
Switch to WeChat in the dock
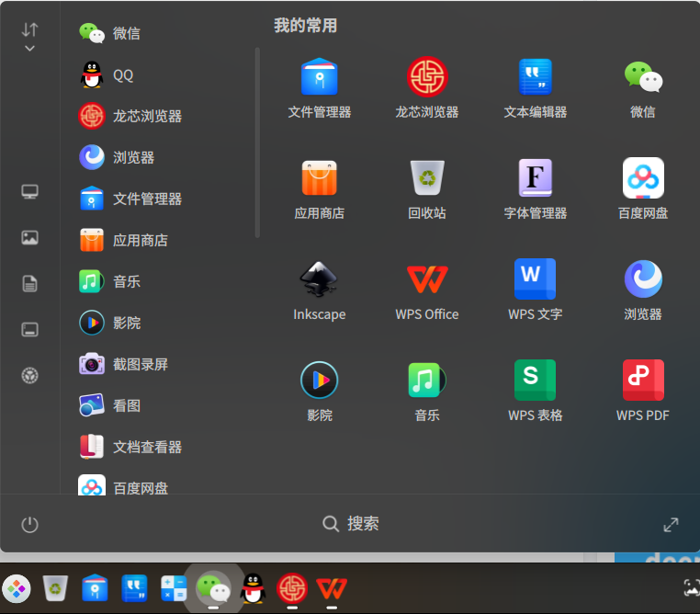click(213, 588)
